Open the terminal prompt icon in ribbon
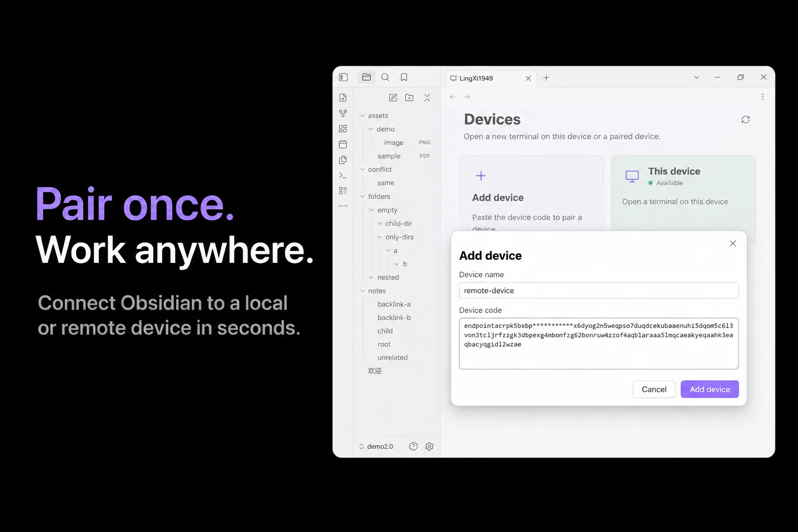 coord(343,176)
